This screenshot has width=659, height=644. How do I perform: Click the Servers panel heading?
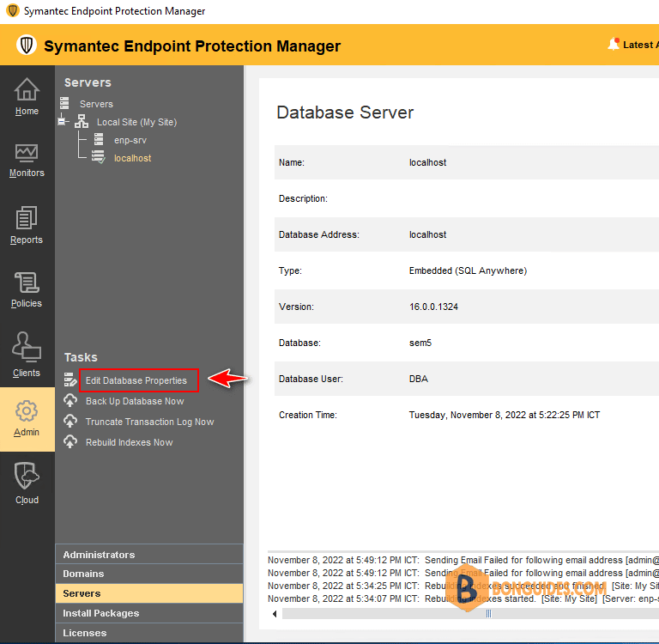88,82
